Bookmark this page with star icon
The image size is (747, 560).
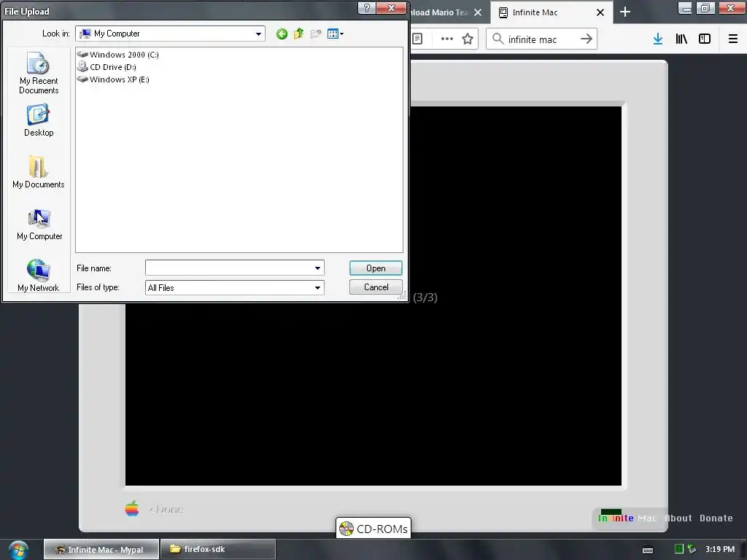pos(468,39)
